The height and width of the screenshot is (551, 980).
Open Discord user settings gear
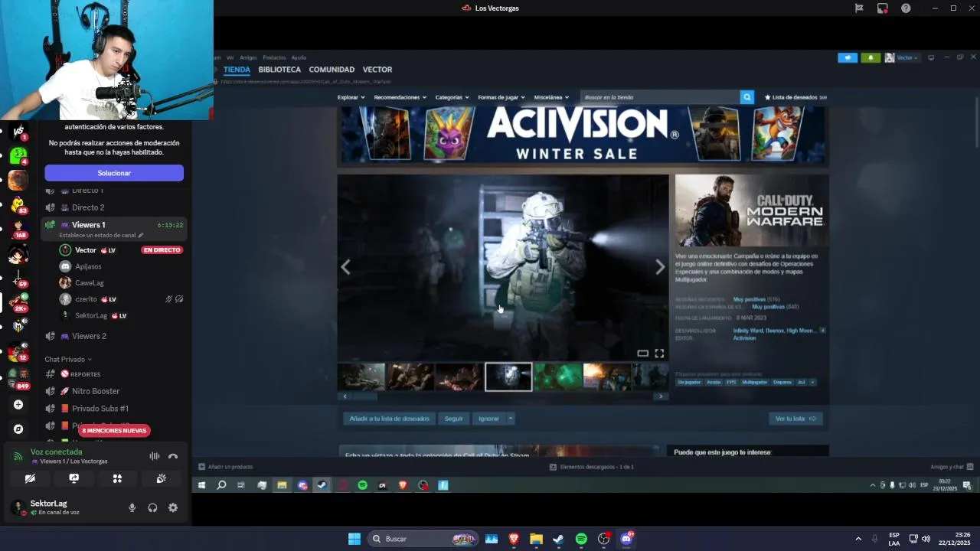pos(173,507)
